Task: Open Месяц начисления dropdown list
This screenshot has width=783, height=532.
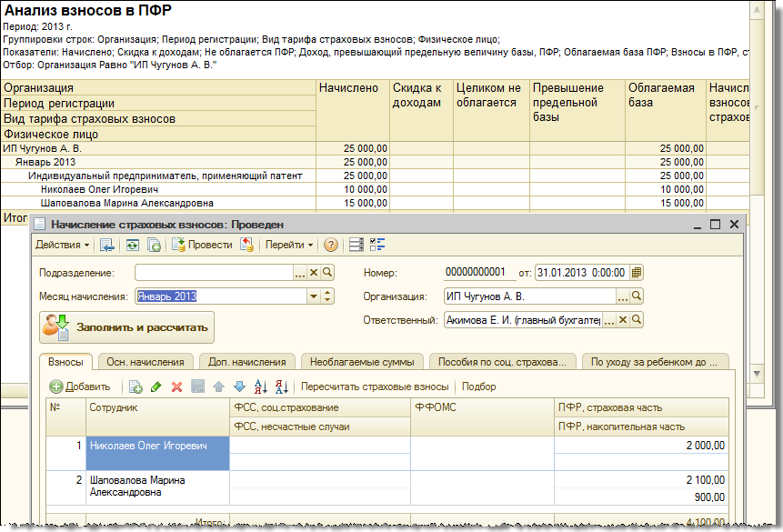Action: point(314,296)
